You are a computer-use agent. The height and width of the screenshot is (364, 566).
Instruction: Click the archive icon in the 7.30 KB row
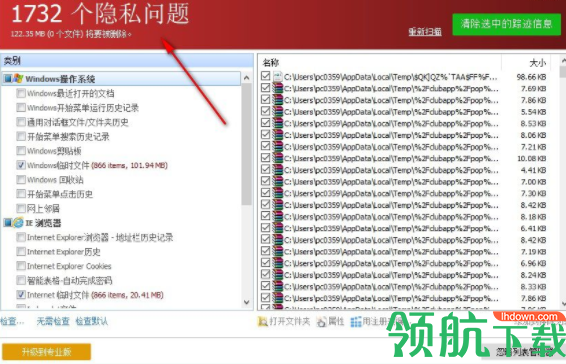click(x=277, y=193)
